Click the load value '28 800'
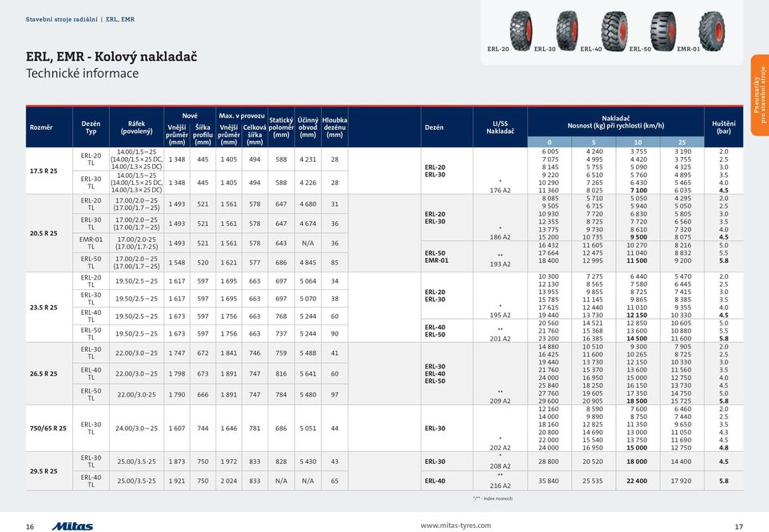 (548, 461)
